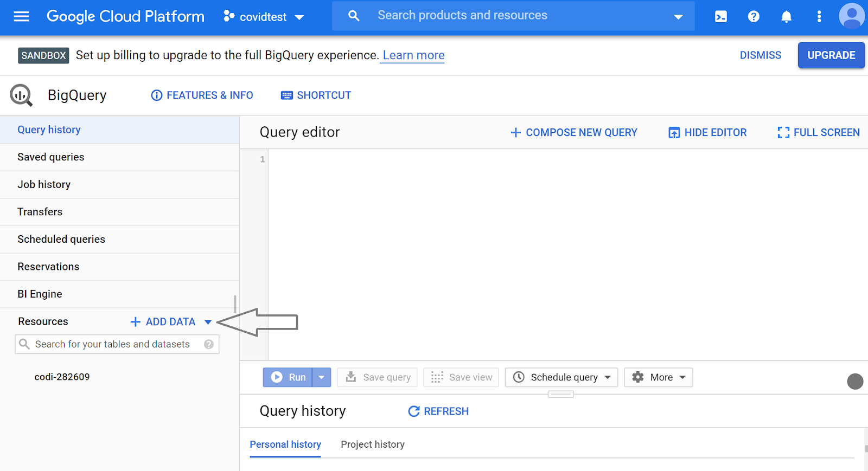Open the Schedule query dropdown

pyautogui.click(x=561, y=377)
